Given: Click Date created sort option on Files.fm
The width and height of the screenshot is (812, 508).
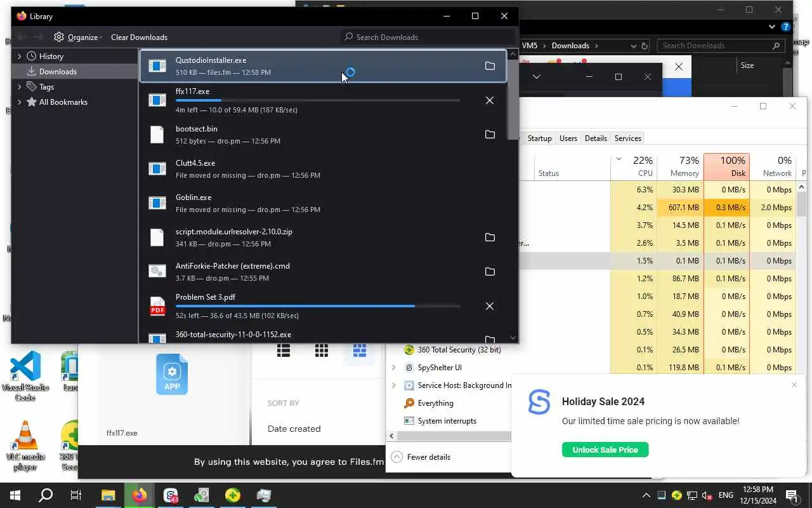Looking at the screenshot, I should point(294,429).
